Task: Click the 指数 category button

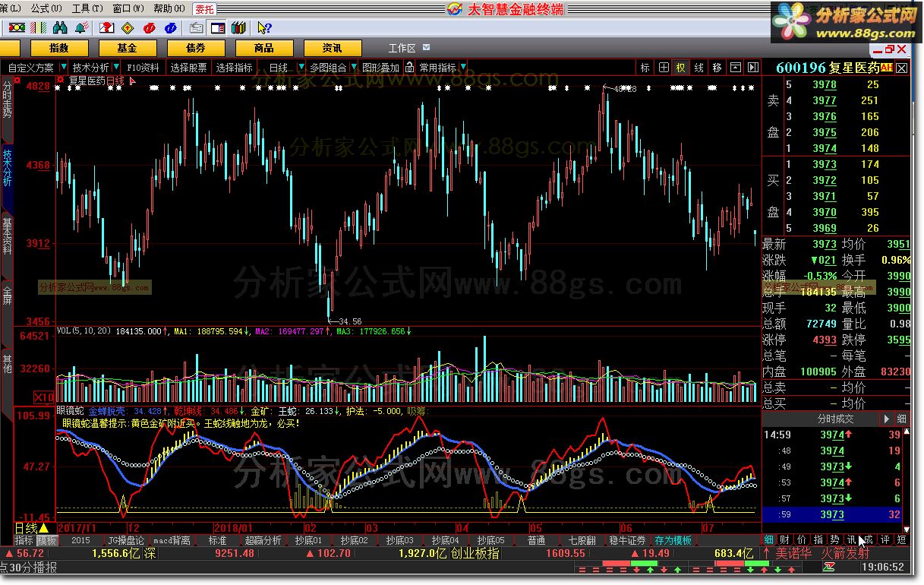Action: pos(58,48)
